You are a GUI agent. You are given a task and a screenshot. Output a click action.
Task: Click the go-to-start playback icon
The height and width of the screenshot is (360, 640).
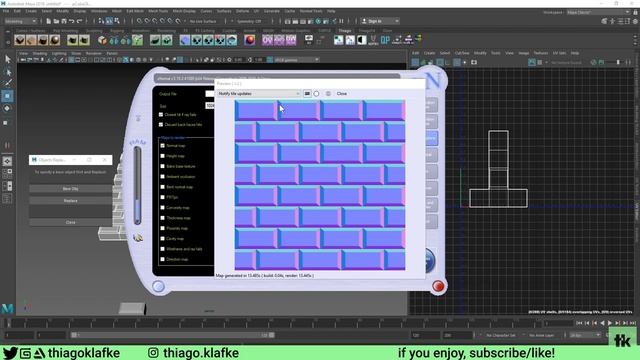pyautogui.click(x=579, y=323)
